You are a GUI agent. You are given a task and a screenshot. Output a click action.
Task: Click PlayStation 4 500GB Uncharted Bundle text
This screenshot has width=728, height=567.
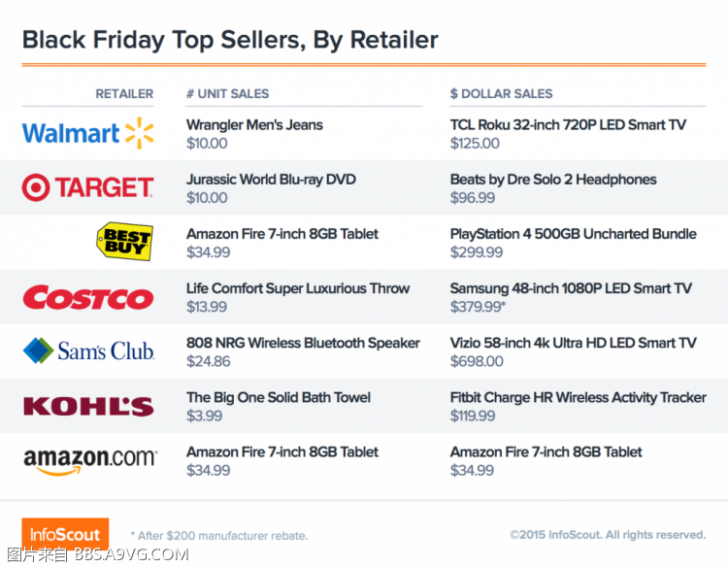point(574,234)
